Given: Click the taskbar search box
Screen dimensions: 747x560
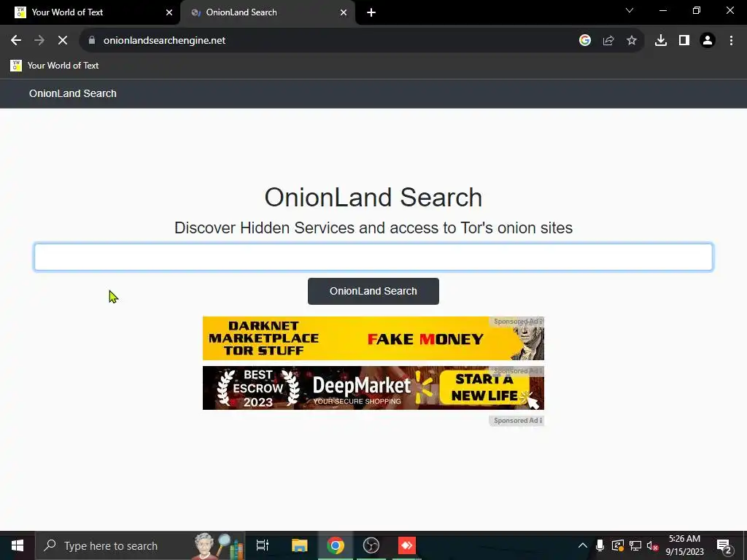Looking at the screenshot, I should click(140, 545).
